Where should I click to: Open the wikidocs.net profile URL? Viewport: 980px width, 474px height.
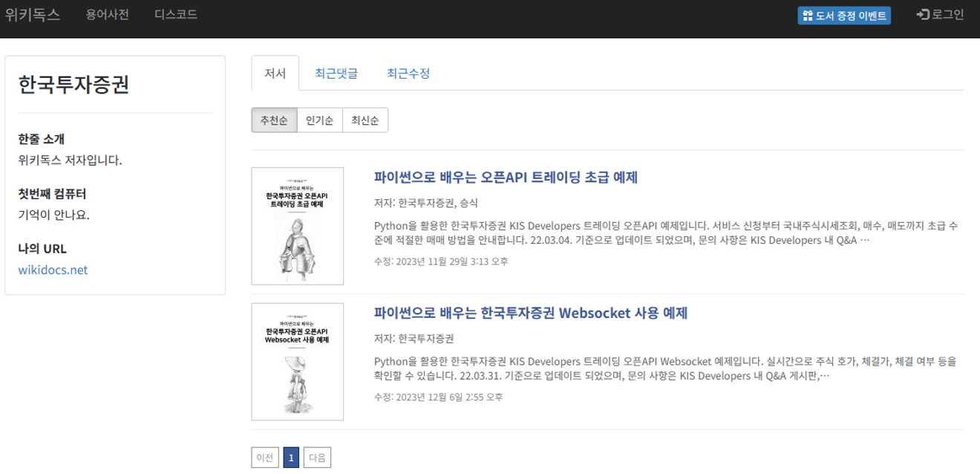(53, 270)
